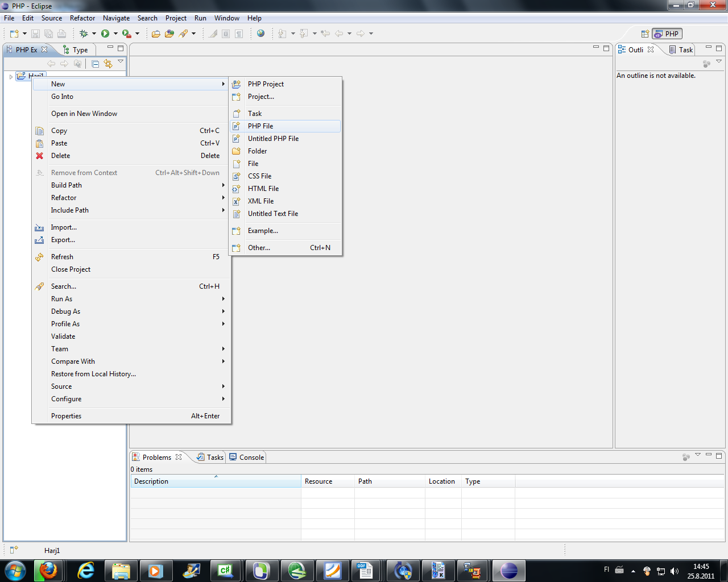Close the PHP Explorer tab
The height and width of the screenshot is (582, 728).
(44, 49)
